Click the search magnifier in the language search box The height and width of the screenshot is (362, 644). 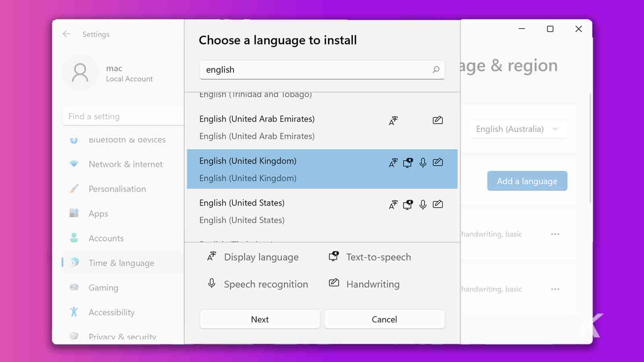(x=436, y=70)
